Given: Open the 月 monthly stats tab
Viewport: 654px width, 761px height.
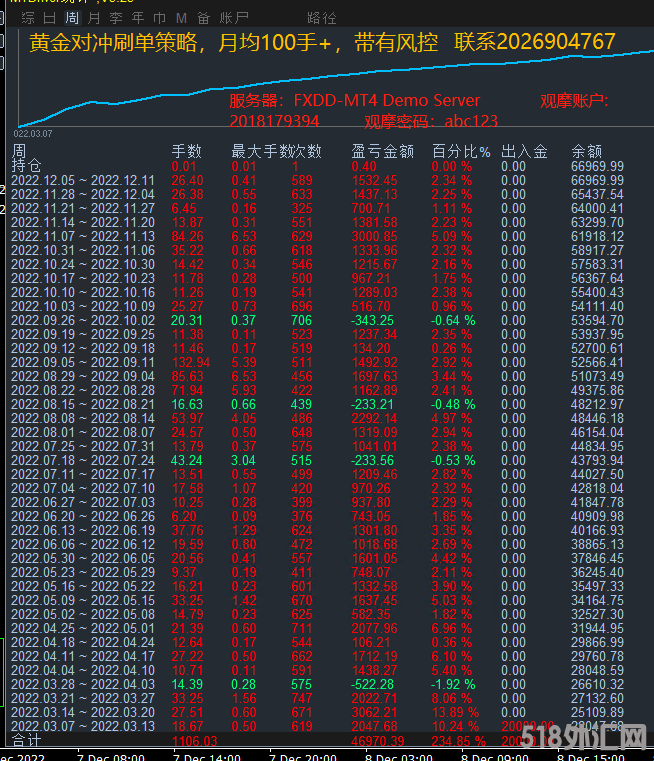Looking at the screenshot, I should [x=93, y=18].
